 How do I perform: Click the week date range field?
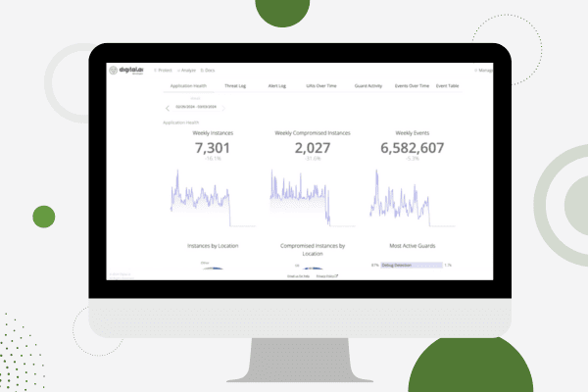click(x=196, y=107)
